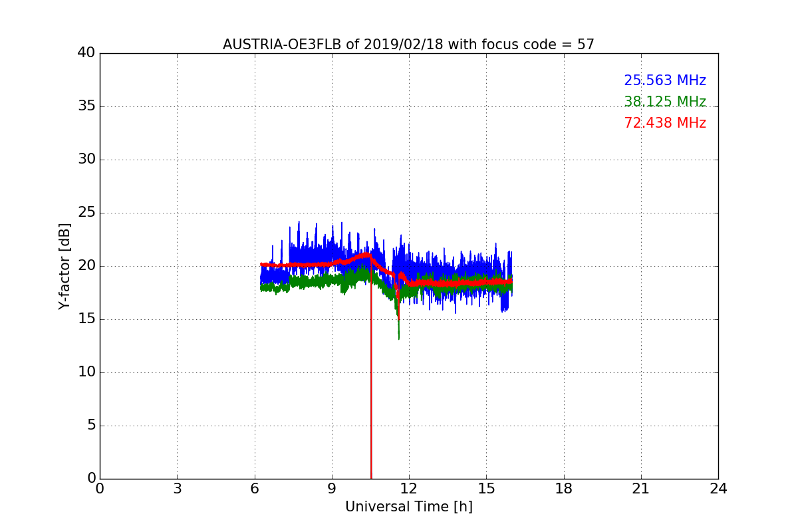Screen dimensions: 798x532
Task: Click the y-axis tick label 40
Action: [86, 53]
